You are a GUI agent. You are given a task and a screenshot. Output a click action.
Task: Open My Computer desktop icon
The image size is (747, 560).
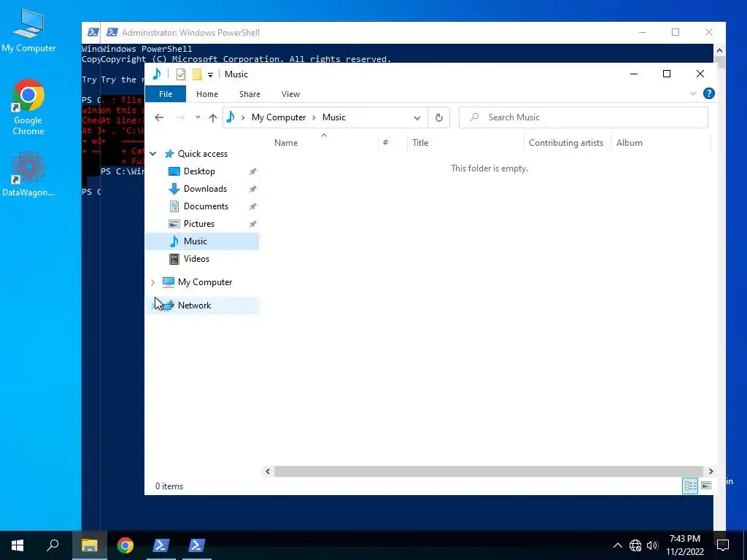click(x=28, y=31)
